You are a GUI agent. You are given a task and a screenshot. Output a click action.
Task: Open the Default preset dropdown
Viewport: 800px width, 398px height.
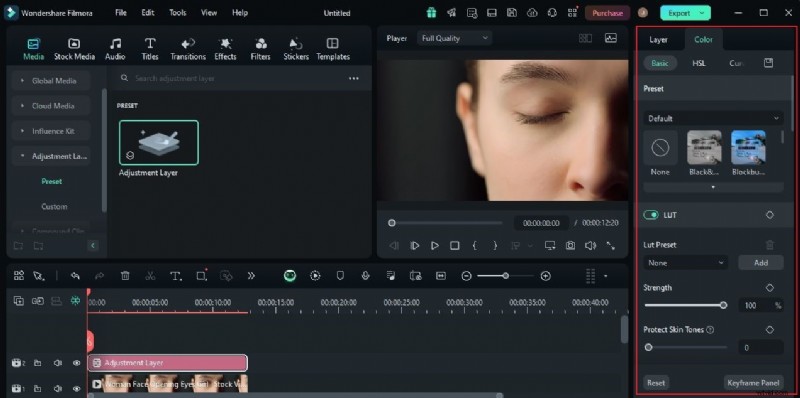[x=713, y=118]
